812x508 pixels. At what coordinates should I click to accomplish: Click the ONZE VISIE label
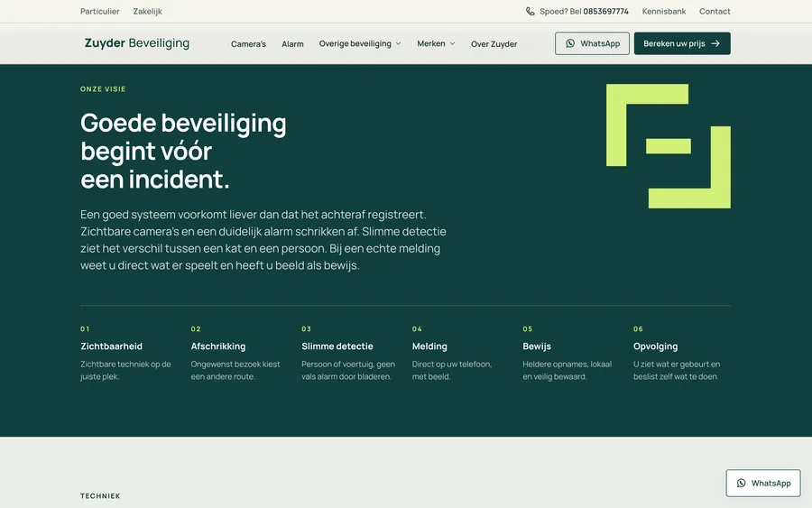103,89
